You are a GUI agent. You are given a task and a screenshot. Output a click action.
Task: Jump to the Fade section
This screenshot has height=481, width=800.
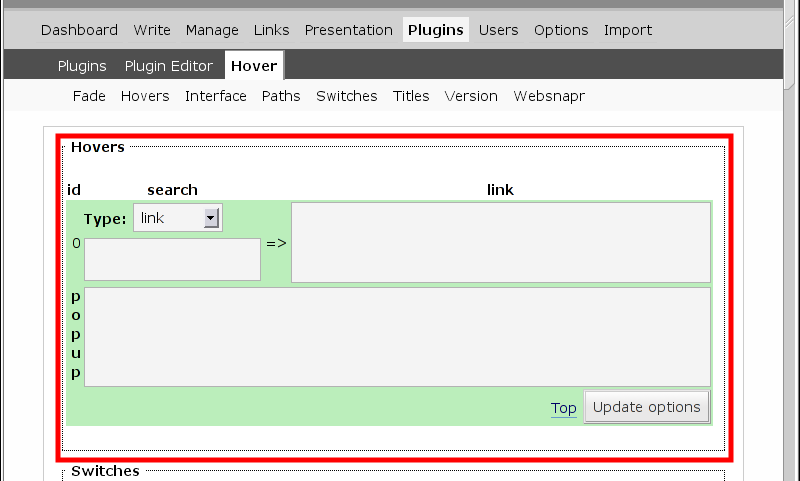[89, 96]
